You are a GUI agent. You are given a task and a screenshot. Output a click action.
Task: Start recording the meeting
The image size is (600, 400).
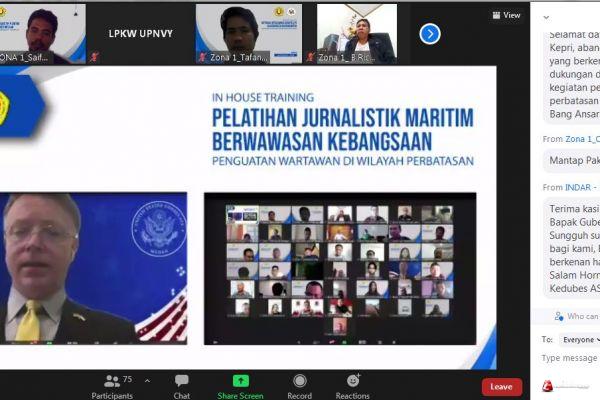(x=300, y=385)
